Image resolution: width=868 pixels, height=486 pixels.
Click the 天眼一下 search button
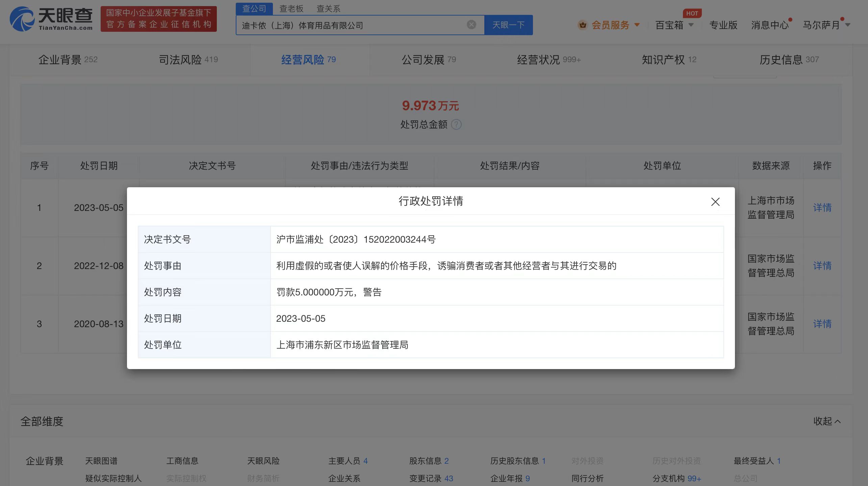508,25
